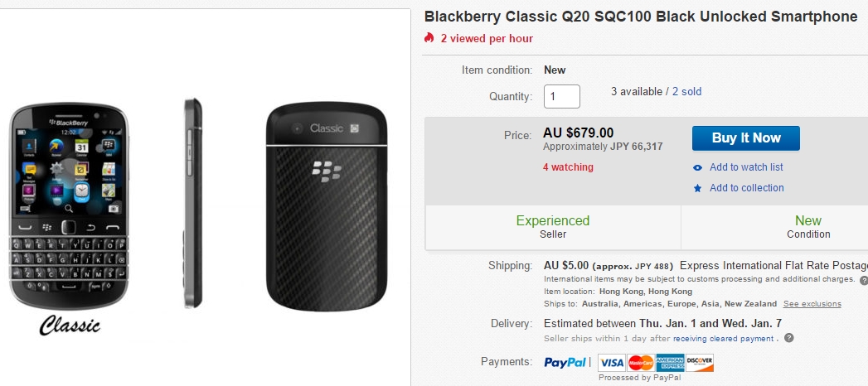Follow the "receiving cleared payment" link
This screenshot has width=868, height=386.
[x=724, y=338]
